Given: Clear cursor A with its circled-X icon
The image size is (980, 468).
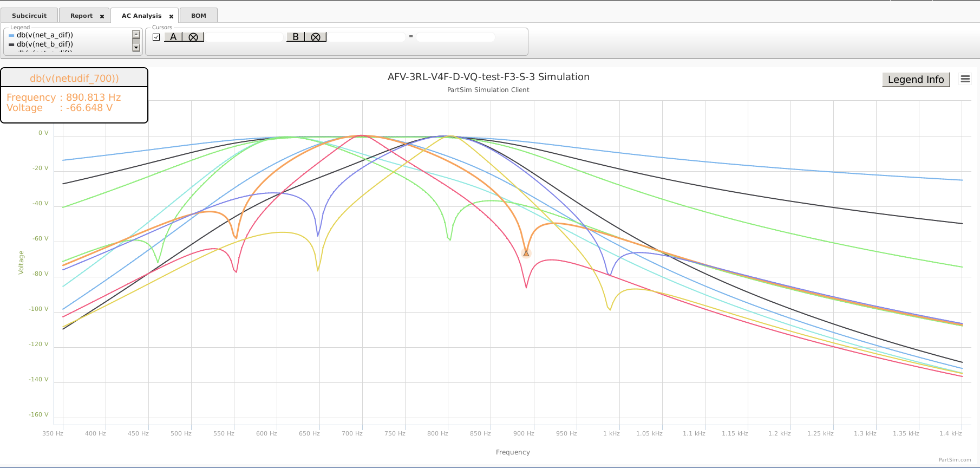Looking at the screenshot, I should (193, 37).
